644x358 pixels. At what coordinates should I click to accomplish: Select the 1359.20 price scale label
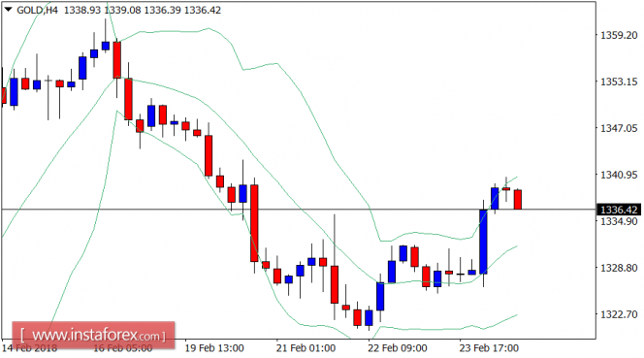[619, 35]
